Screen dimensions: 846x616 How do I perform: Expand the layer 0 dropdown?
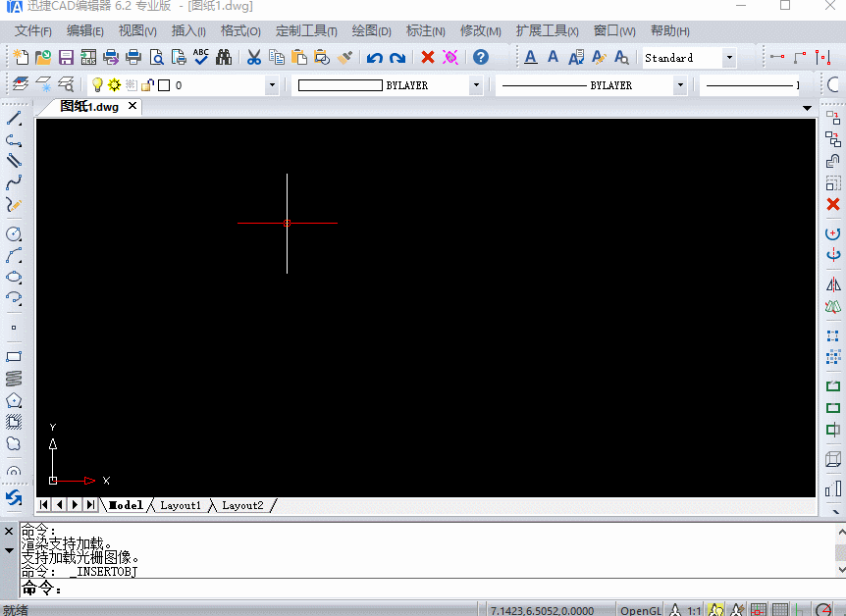click(272, 85)
